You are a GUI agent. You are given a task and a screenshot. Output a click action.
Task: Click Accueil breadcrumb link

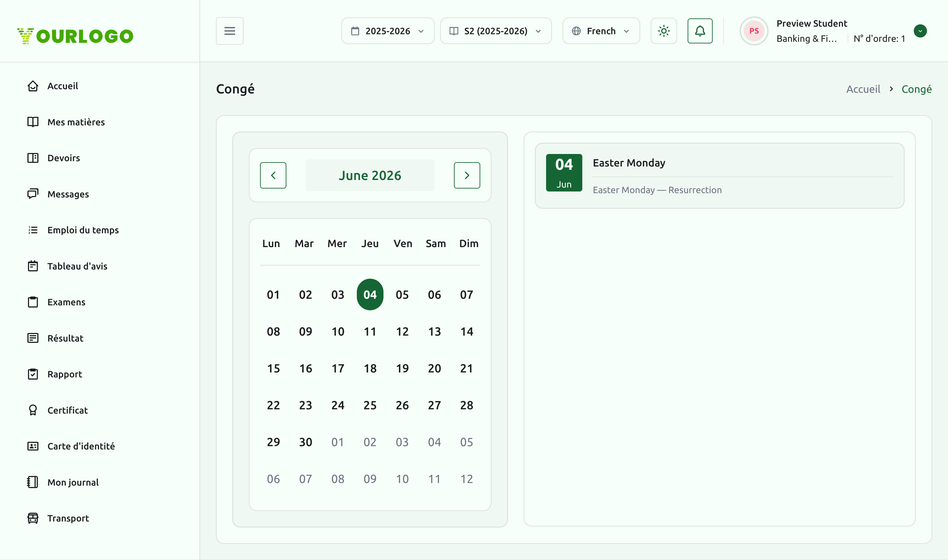pyautogui.click(x=863, y=89)
